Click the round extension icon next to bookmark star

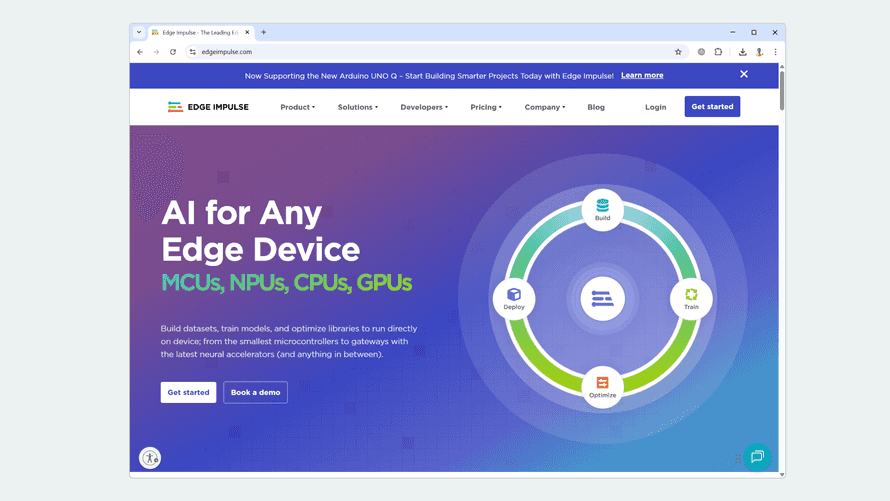pos(702,52)
